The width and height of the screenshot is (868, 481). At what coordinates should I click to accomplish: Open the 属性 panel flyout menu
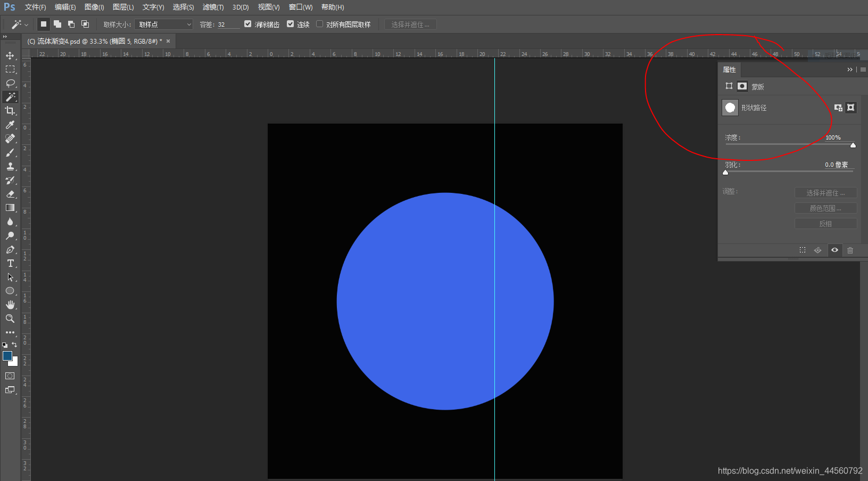pos(863,69)
